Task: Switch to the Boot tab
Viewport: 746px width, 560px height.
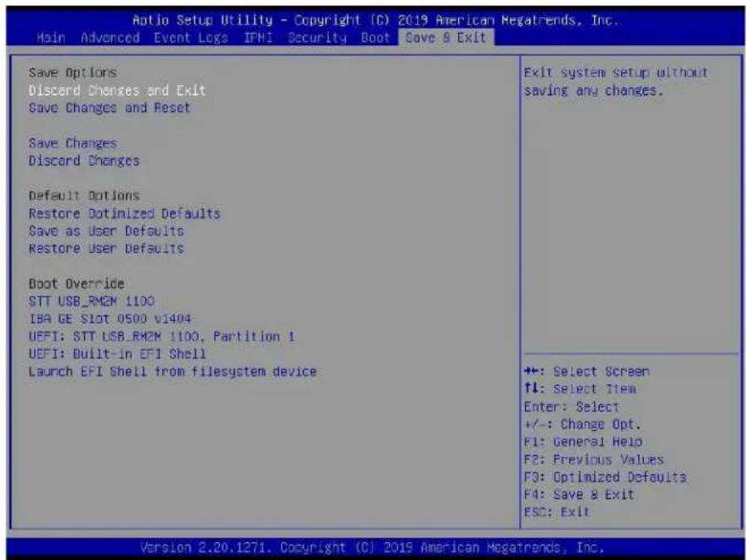Action: [x=375, y=37]
